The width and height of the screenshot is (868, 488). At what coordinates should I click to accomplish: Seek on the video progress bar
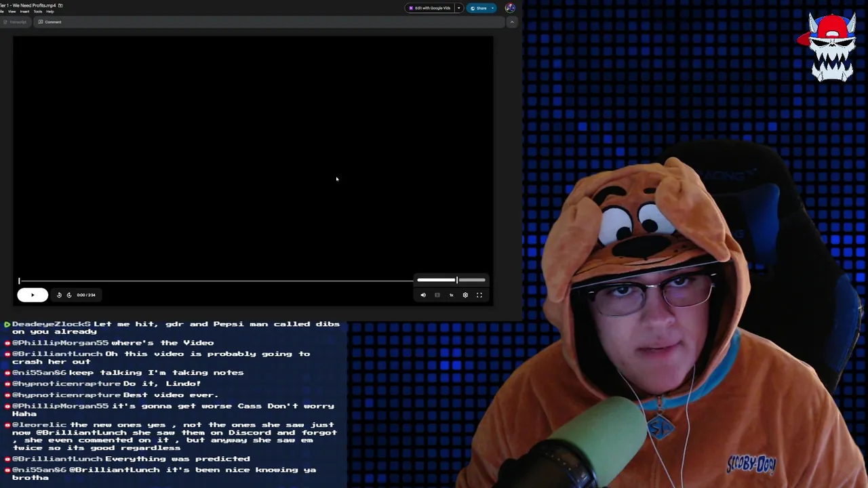point(216,281)
